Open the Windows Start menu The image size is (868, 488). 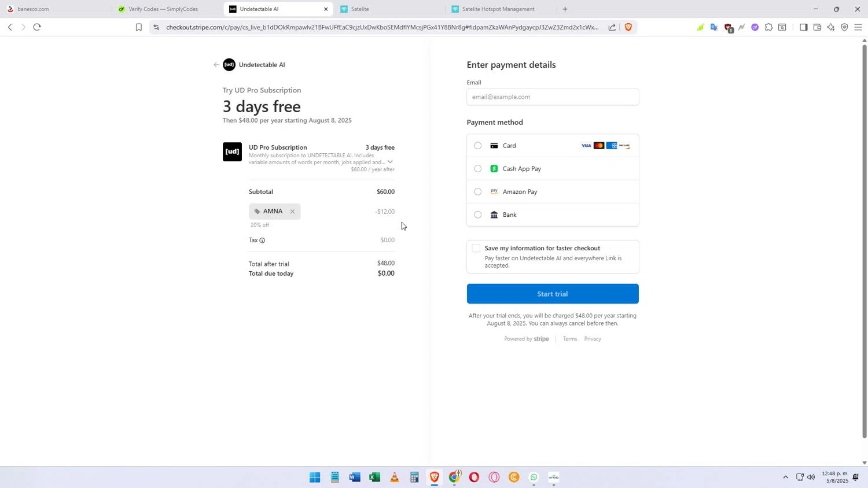pyautogui.click(x=315, y=478)
